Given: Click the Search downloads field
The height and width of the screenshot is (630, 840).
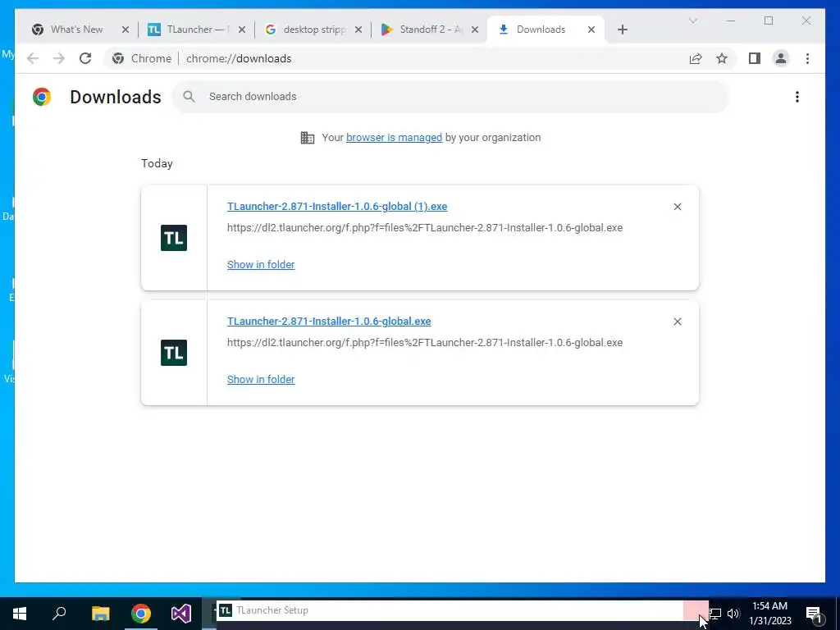Looking at the screenshot, I should tap(450, 97).
